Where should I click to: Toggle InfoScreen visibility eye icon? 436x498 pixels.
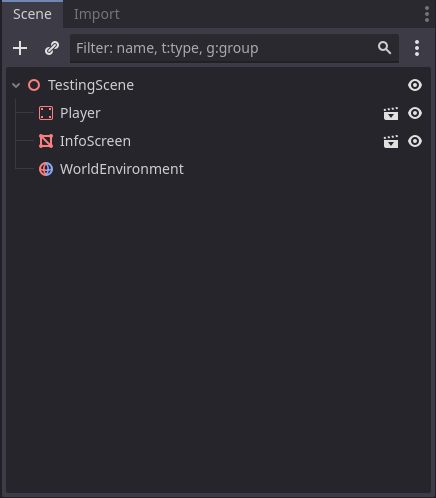(415, 141)
